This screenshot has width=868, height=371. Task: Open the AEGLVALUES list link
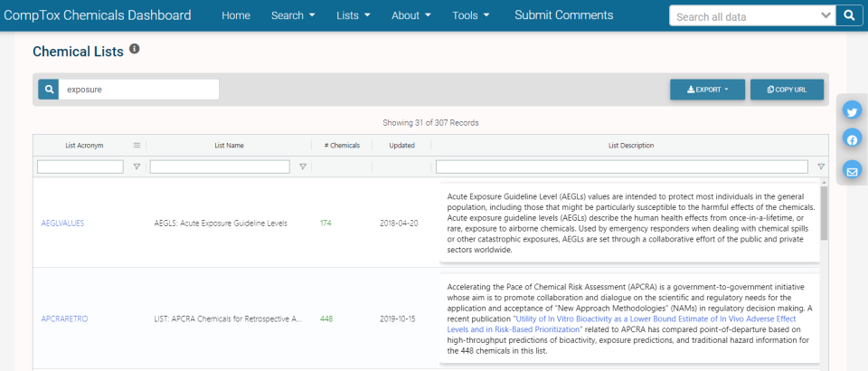tap(62, 224)
